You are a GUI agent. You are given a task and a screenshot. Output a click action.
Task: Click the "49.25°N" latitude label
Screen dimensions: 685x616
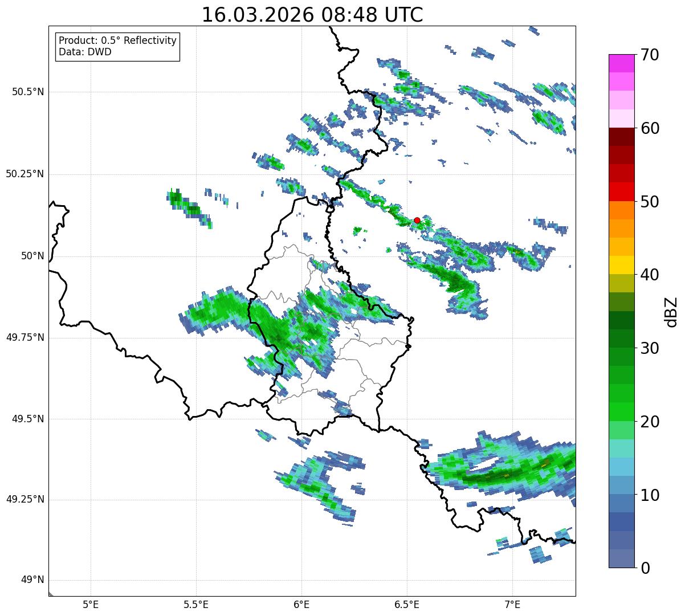coord(25,500)
